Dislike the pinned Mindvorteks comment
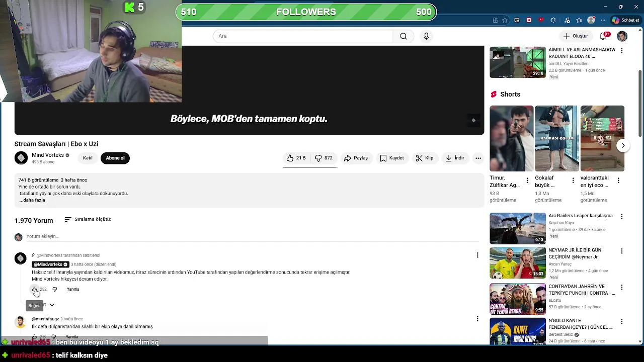644x362 pixels. point(55,289)
